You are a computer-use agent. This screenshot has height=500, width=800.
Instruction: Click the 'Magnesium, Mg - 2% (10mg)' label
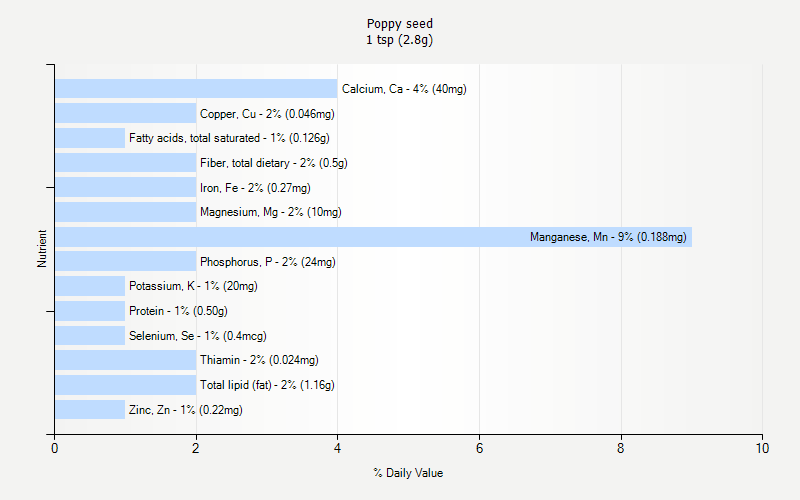pyautogui.click(x=271, y=212)
